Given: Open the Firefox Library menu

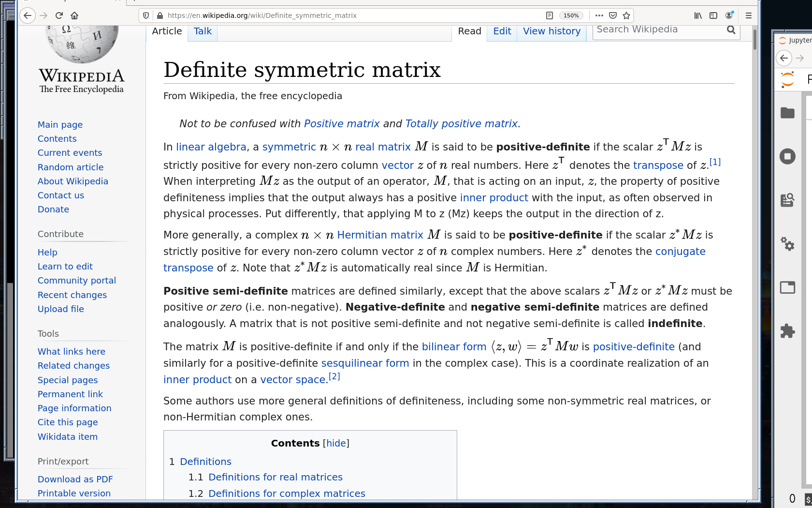Looking at the screenshot, I should tap(698, 15).
